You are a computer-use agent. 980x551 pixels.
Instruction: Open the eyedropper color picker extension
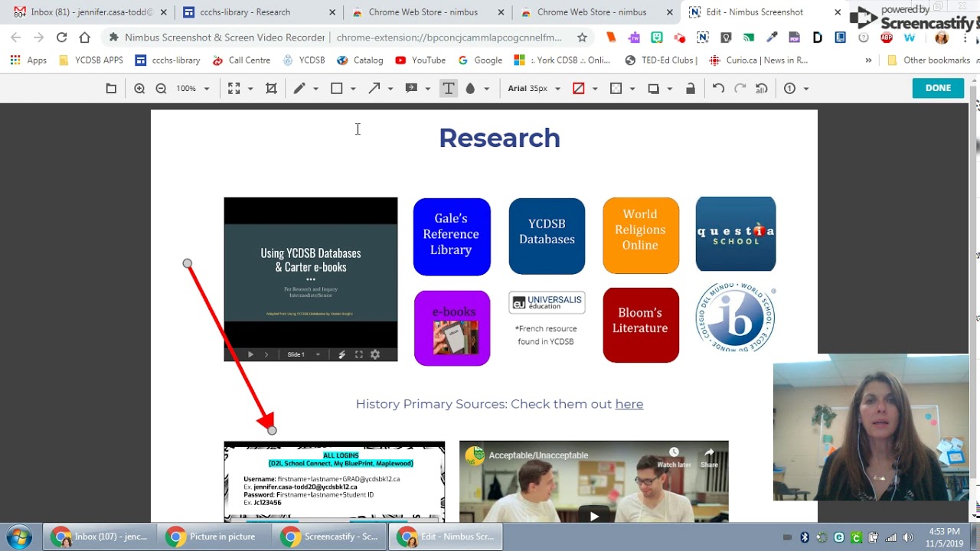point(772,37)
